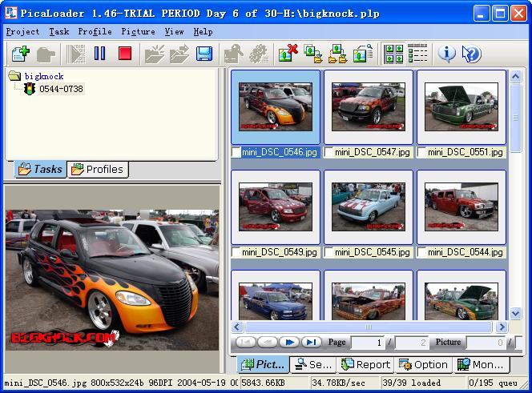Select the checkbox next to mini_DSC_0549.jpg
Image resolution: width=532 pixels, height=393 pixels.
(236, 252)
